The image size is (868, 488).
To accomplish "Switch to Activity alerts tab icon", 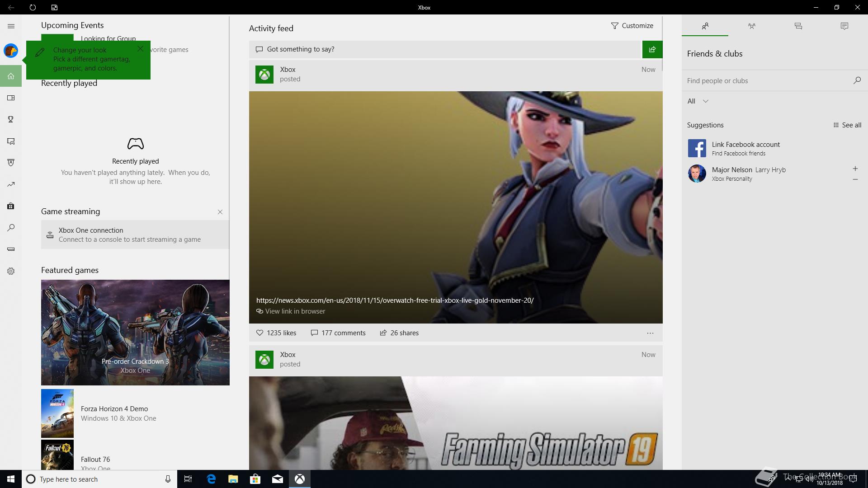I will click(844, 26).
